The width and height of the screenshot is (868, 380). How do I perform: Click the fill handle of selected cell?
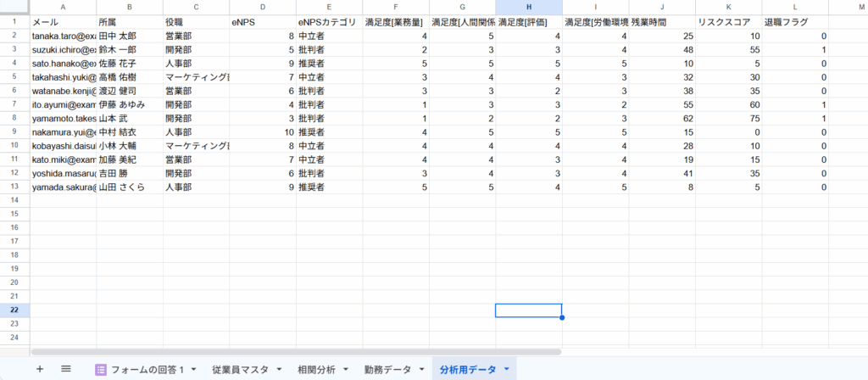click(562, 318)
